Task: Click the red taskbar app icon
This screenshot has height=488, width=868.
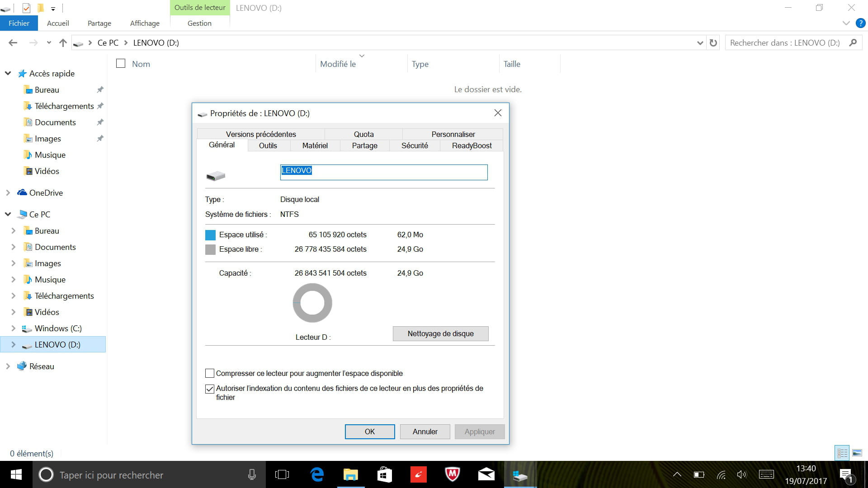Action: [x=418, y=474]
